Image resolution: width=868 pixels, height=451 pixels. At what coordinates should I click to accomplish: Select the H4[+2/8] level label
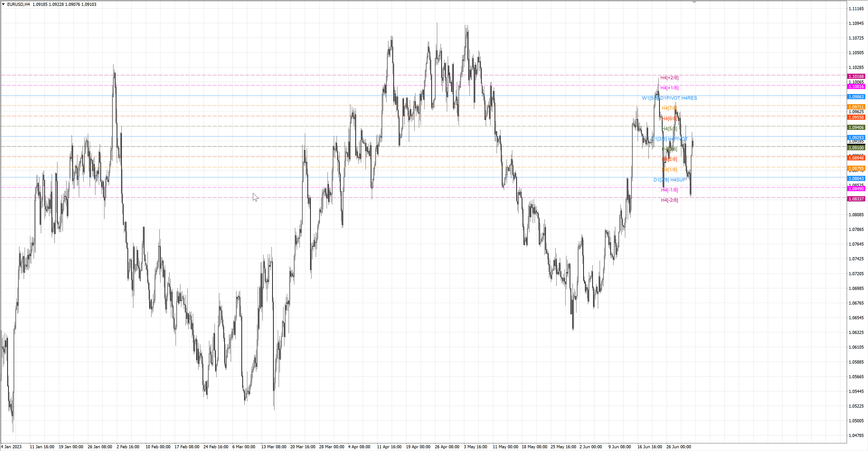pos(669,78)
